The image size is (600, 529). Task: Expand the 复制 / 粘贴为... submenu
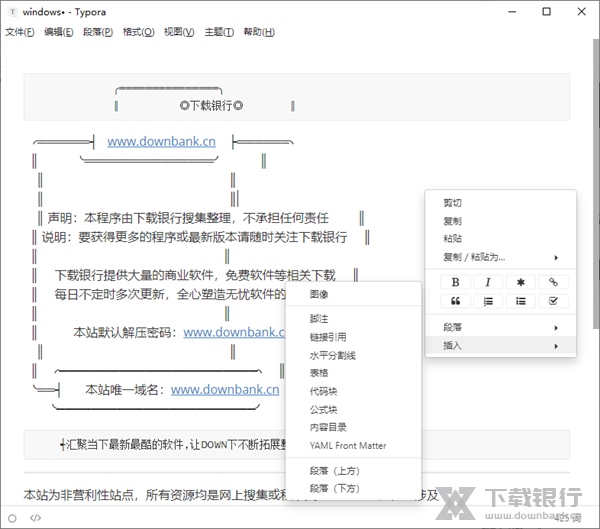click(500, 257)
